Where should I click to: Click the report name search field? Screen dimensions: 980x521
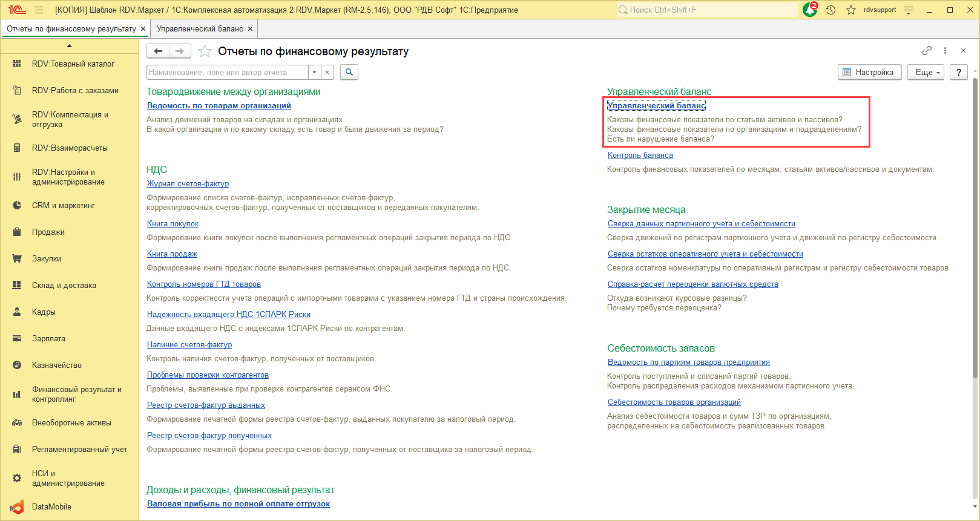click(x=227, y=73)
